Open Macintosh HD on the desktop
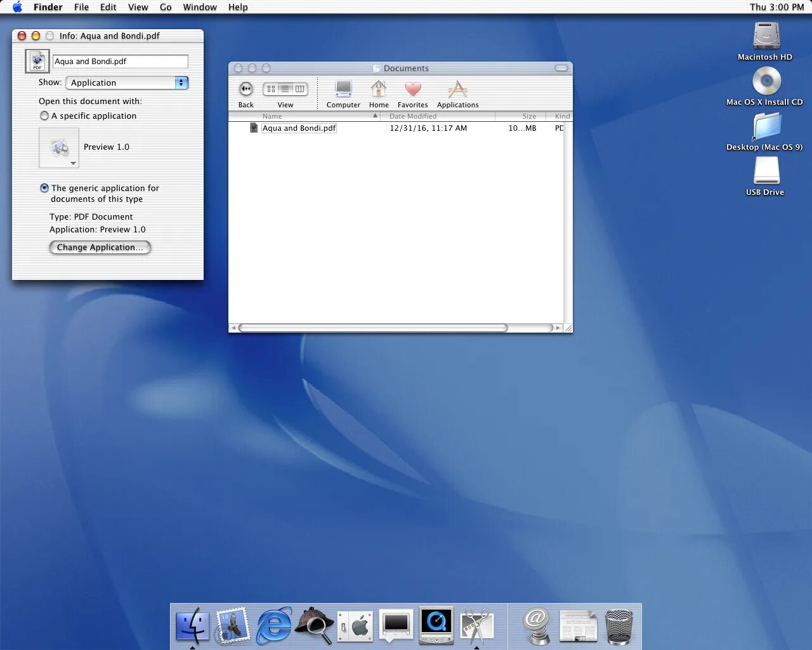The image size is (812, 650). point(766,36)
